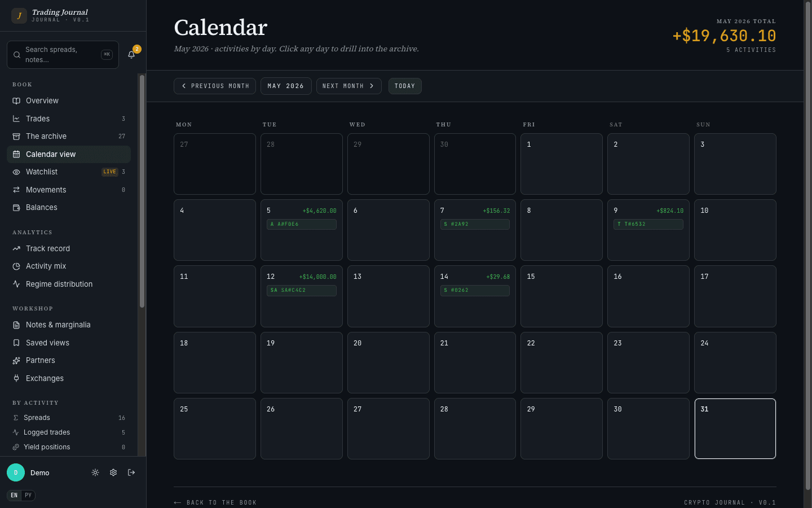The width and height of the screenshot is (812, 508).
Task: Click +$4,620.00 amount on May 5
Action: click(320, 211)
